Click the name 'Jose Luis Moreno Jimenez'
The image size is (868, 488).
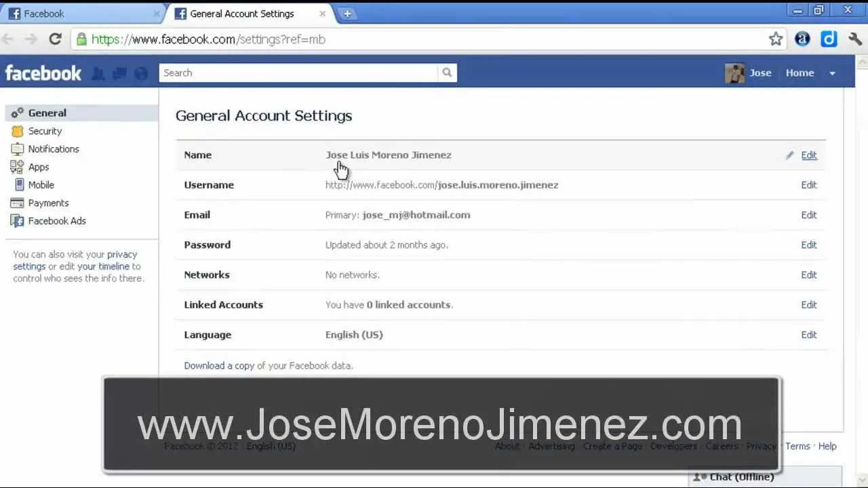coord(389,155)
